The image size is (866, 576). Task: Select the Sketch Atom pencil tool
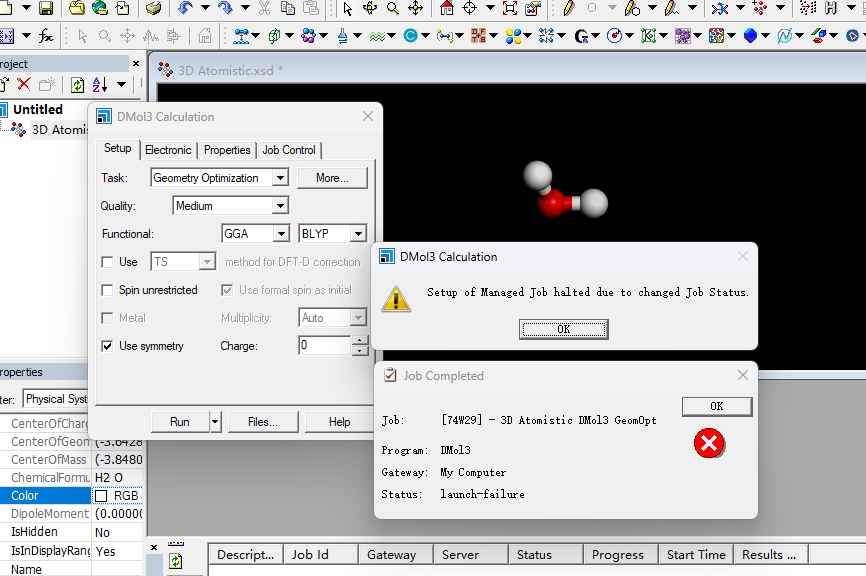tap(568, 9)
